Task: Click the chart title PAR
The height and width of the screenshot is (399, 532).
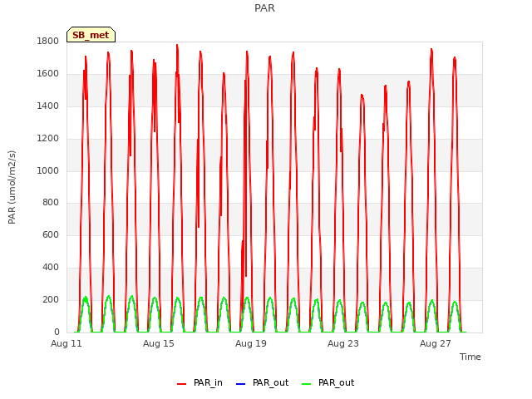Action: pos(264,8)
